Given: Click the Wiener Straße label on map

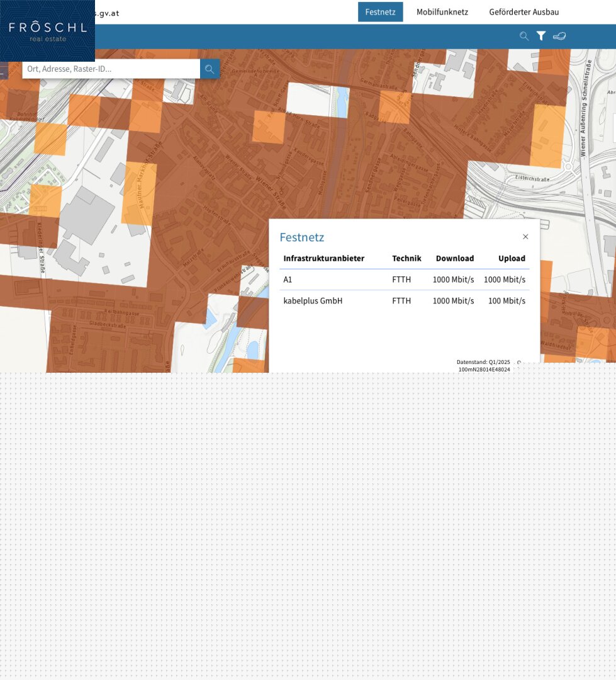Looking at the screenshot, I should (x=272, y=190).
